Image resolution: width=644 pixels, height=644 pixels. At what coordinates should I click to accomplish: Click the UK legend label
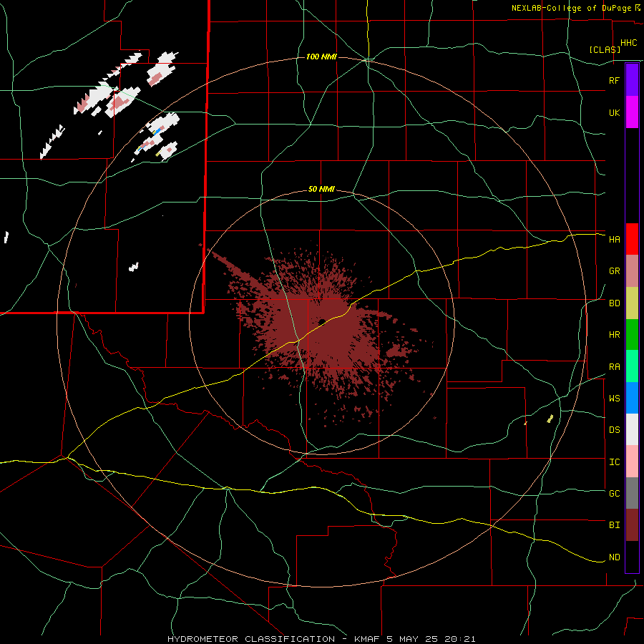[614, 112]
